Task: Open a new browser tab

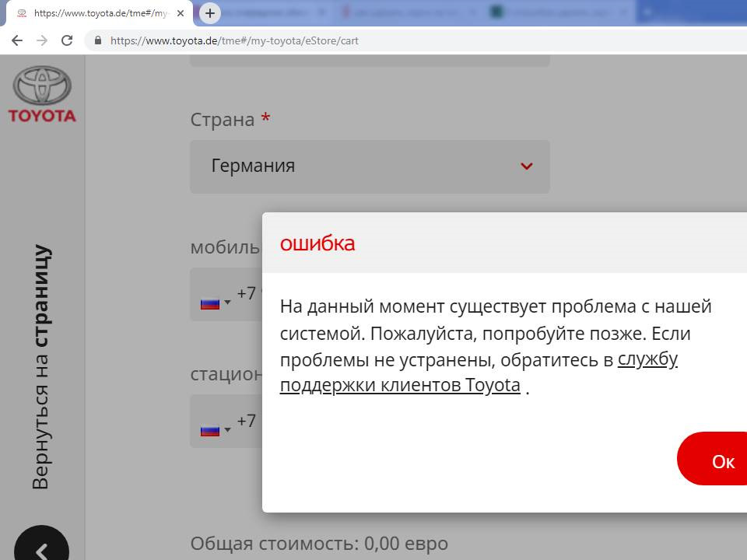Action: point(210,13)
